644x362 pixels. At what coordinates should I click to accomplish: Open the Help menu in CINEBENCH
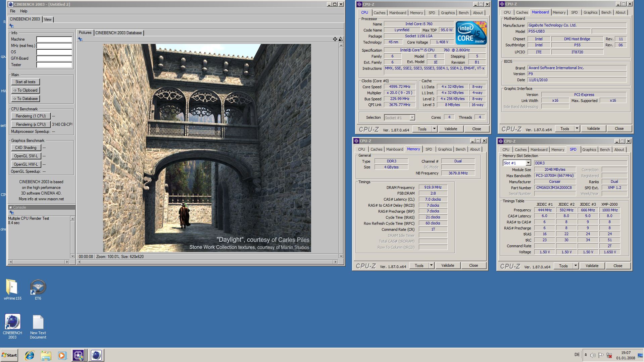pos(23,11)
